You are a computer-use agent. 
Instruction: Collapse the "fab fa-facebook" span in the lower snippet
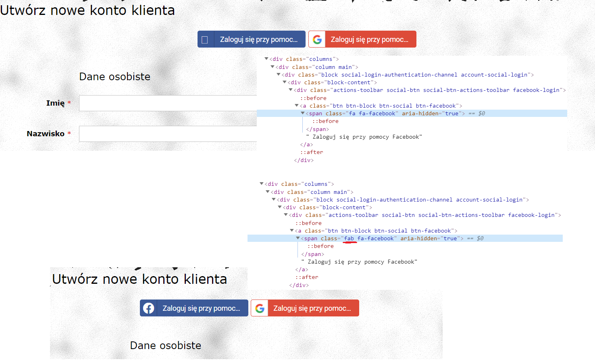coord(297,238)
